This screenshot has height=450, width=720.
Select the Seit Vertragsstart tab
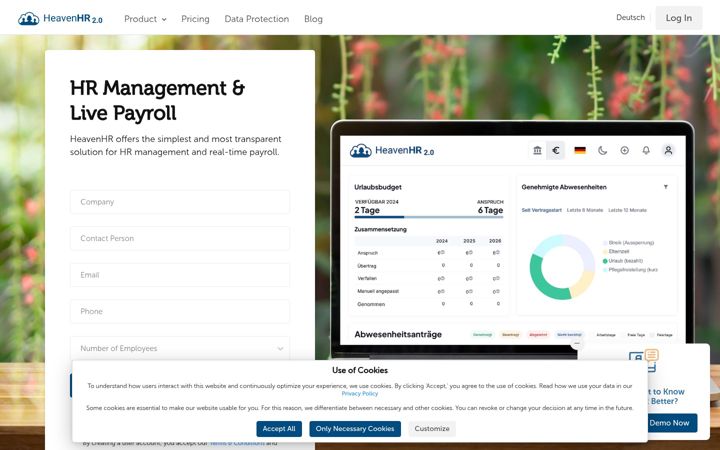[x=541, y=210]
